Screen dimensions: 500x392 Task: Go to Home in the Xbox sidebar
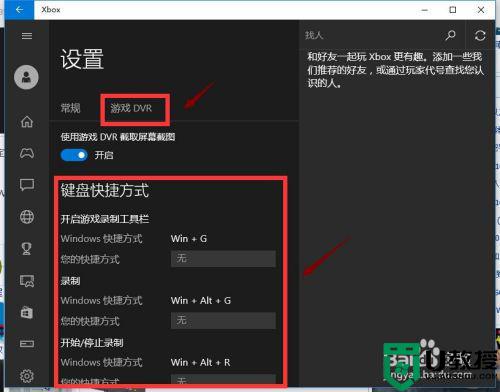27,122
